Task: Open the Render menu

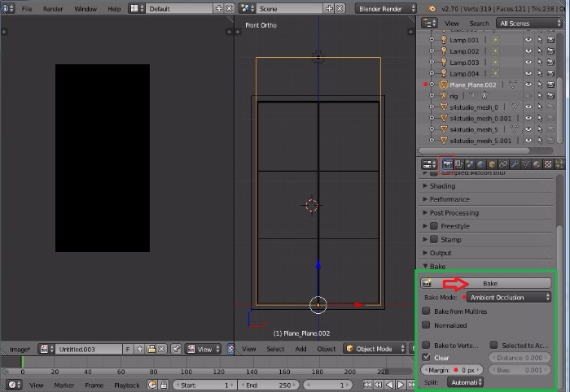Action: coord(53,9)
